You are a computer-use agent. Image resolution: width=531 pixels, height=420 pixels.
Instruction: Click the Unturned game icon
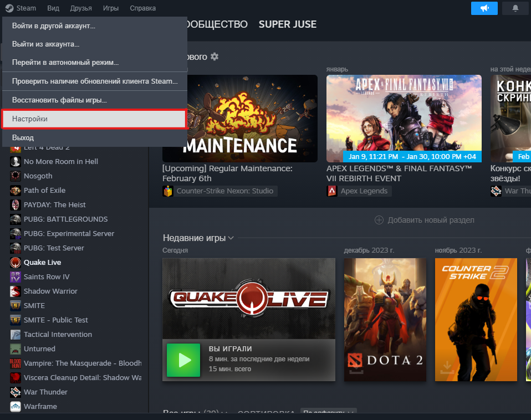pos(15,349)
